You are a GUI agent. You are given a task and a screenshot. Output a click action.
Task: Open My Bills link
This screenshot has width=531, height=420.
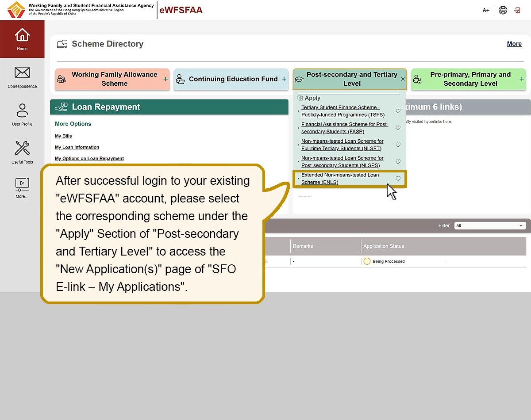point(63,136)
